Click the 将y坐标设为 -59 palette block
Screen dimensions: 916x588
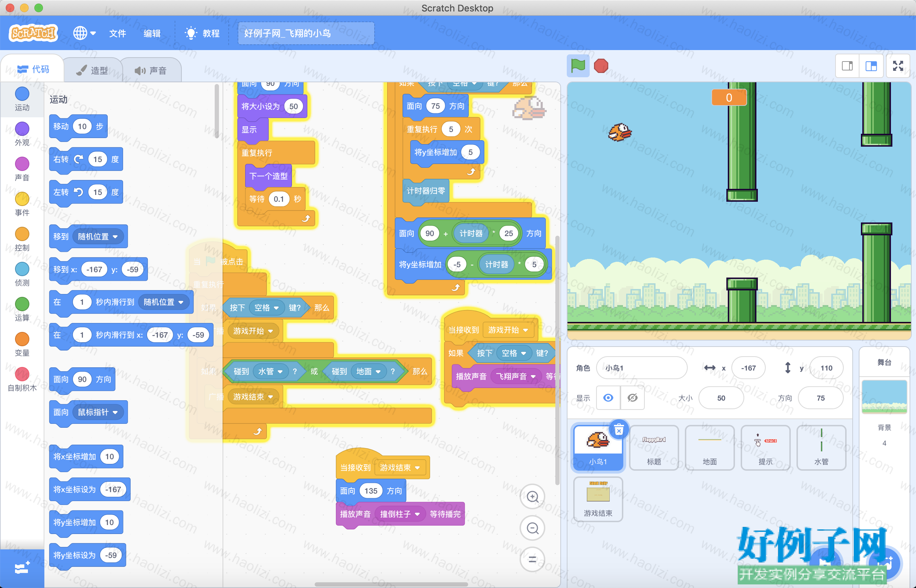(x=87, y=555)
